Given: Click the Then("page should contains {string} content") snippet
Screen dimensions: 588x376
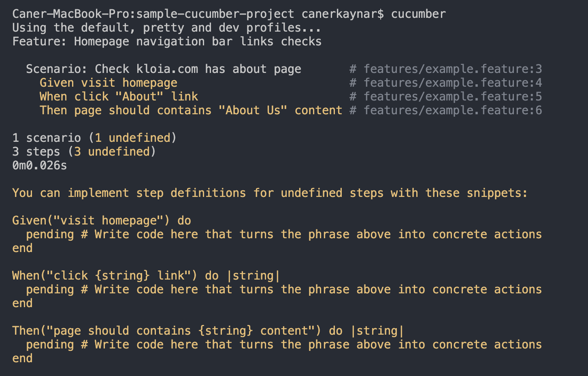Looking at the screenshot, I should [x=208, y=331].
